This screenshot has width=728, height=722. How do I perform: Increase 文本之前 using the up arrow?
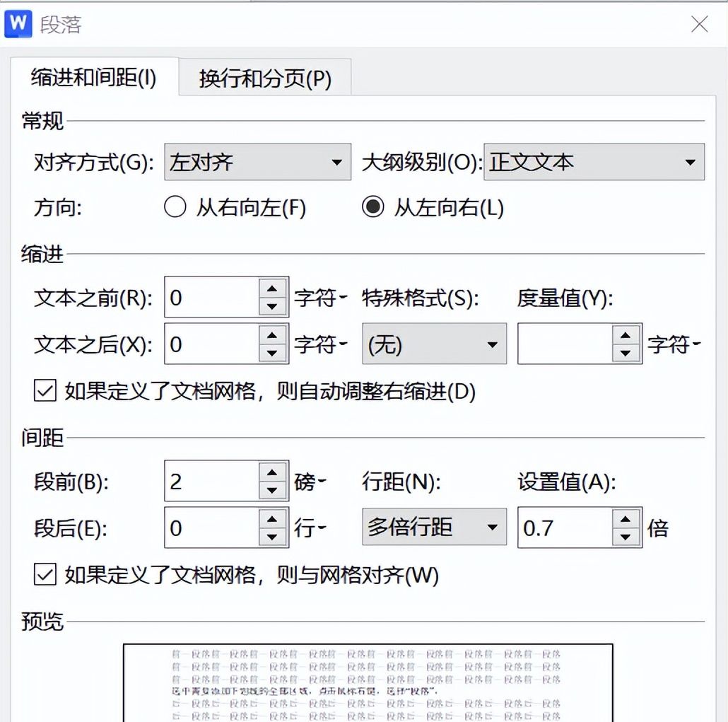click(x=272, y=290)
